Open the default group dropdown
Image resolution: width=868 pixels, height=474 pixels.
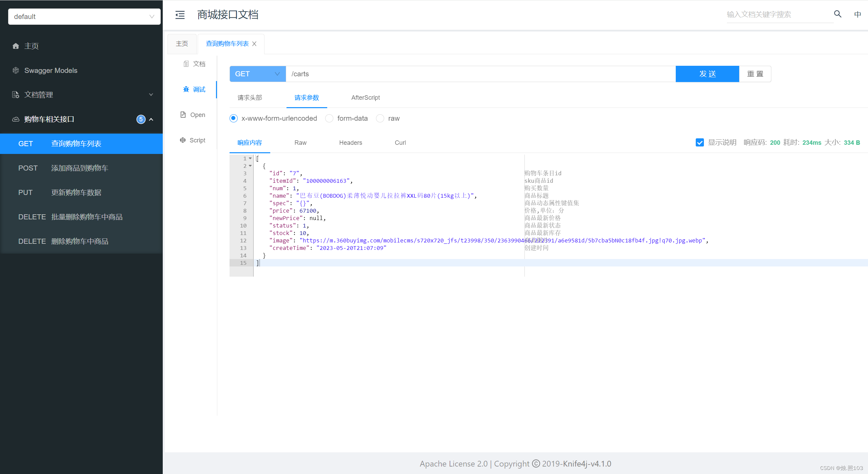(x=84, y=17)
